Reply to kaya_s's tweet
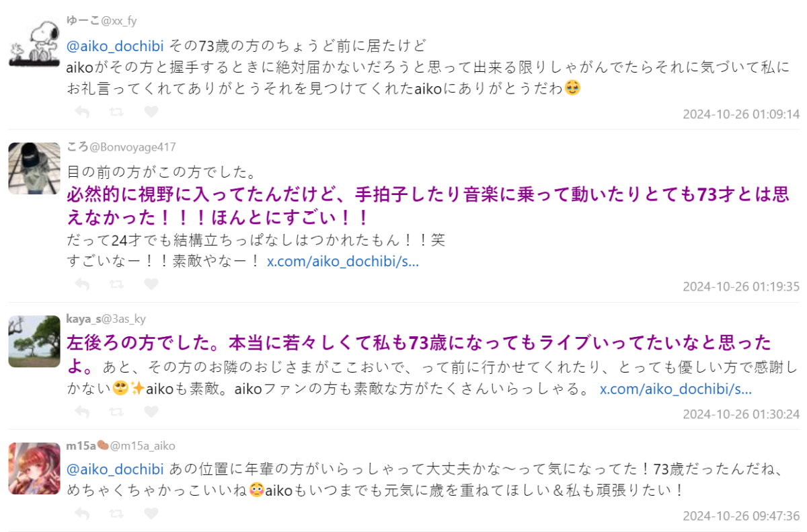 pyautogui.click(x=82, y=412)
